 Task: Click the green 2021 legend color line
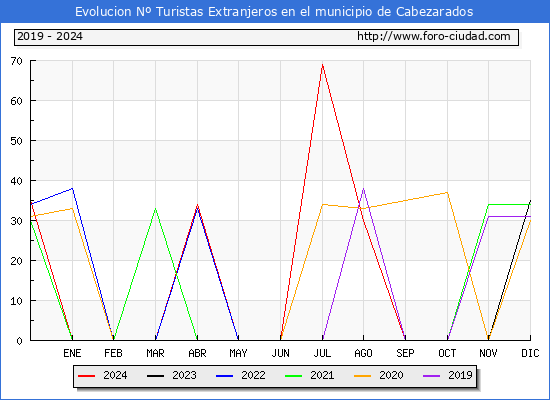[294, 376]
